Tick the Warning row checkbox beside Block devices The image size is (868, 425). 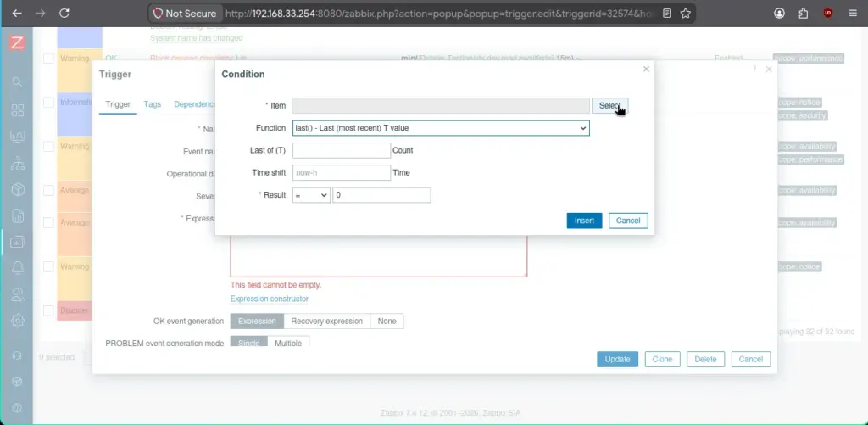48,59
